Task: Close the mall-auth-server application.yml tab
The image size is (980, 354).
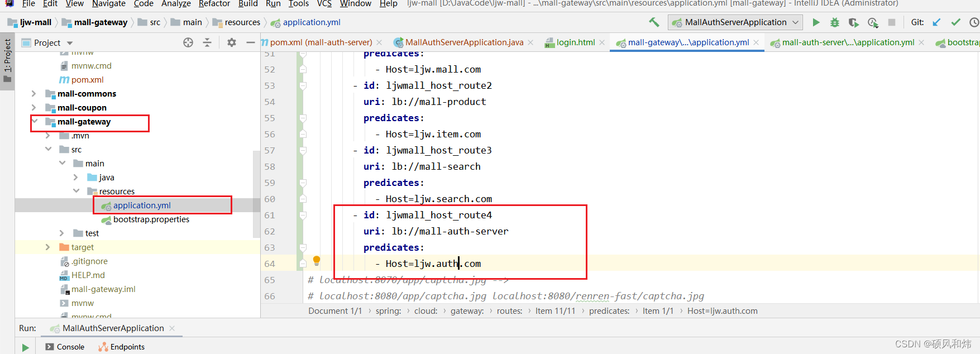Action: 921,42
